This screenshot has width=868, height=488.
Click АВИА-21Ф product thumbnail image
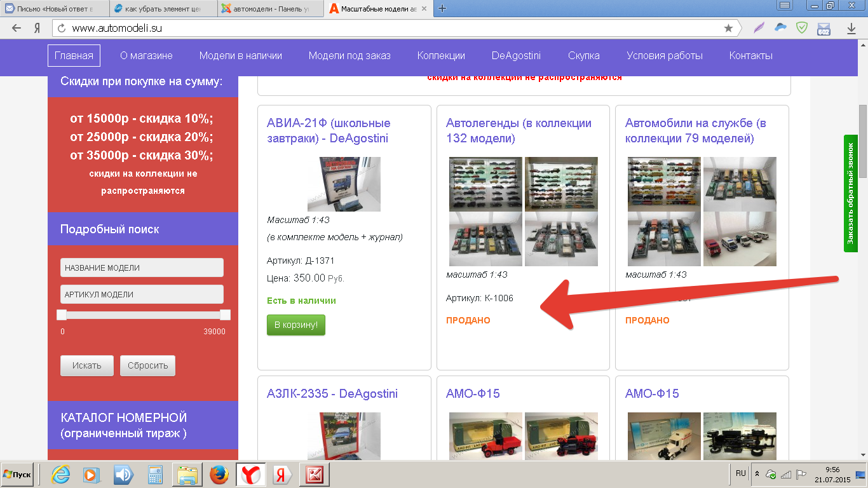(344, 184)
